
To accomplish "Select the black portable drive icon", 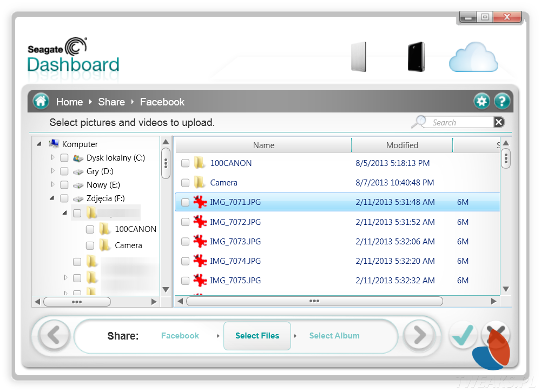I will (416, 57).
